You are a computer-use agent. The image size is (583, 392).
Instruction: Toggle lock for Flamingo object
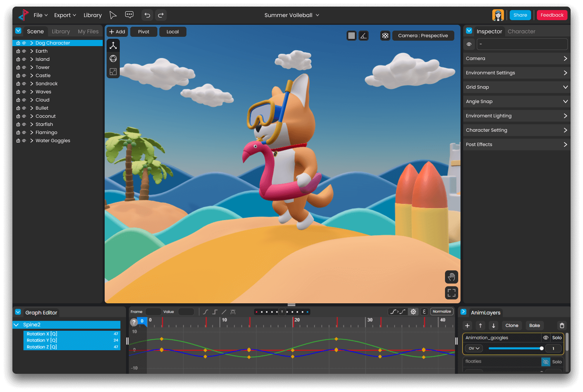(18, 132)
